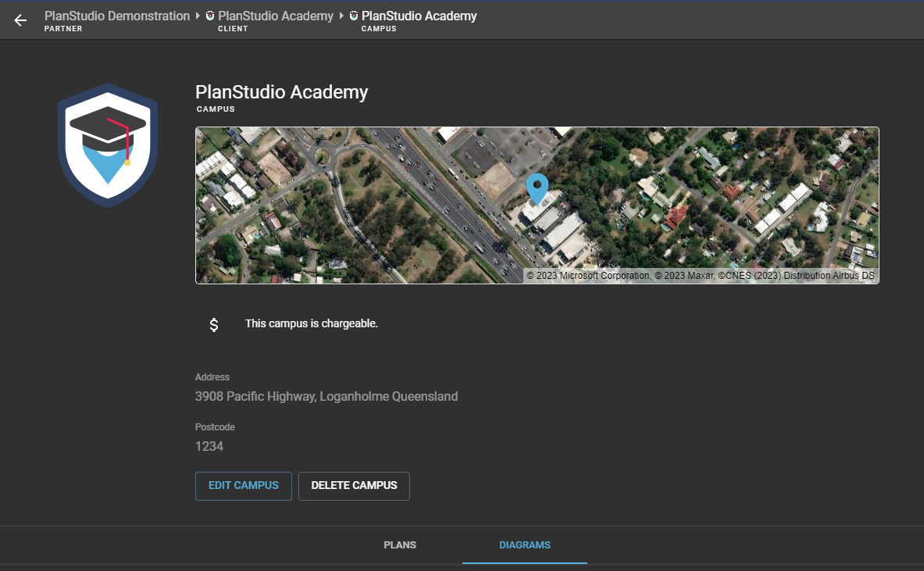
Task: Click the shield icon beside campus breadcrumb
Action: [354, 16]
